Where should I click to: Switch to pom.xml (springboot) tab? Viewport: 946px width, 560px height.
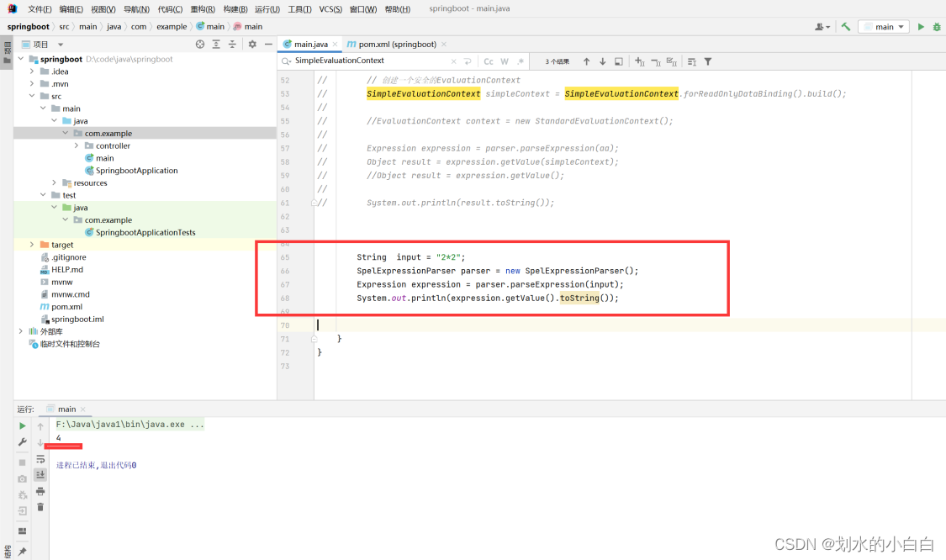click(x=397, y=44)
